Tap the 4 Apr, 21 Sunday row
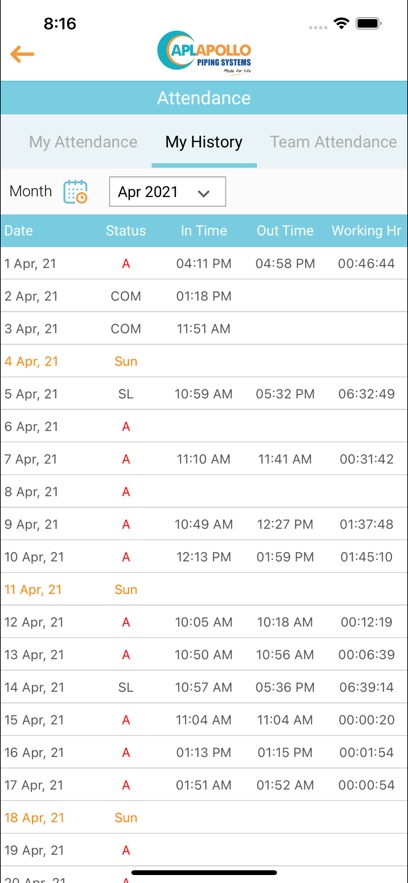 (204, 362)
